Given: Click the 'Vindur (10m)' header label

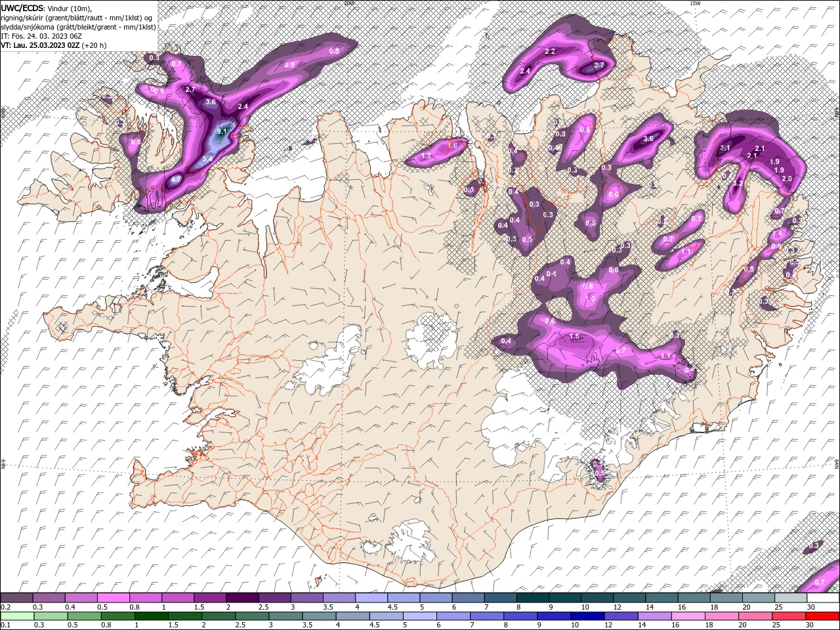Looking at the screenshot, I should (71, 8).
